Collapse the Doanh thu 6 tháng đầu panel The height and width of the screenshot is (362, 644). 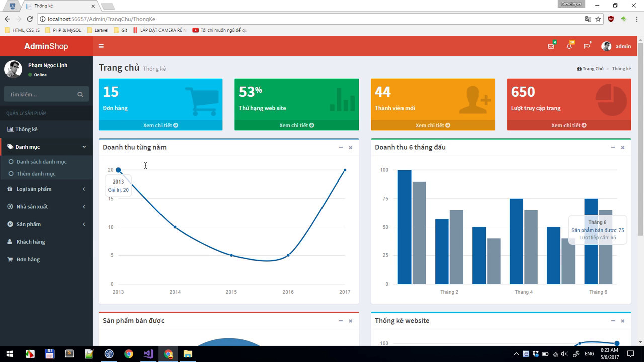pos(613,147)
